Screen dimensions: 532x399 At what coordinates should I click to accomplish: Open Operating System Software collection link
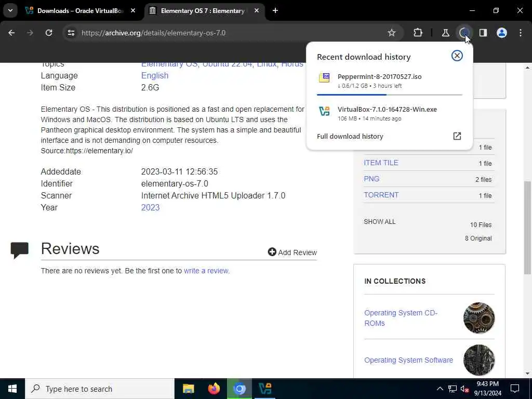pos(408,360)
